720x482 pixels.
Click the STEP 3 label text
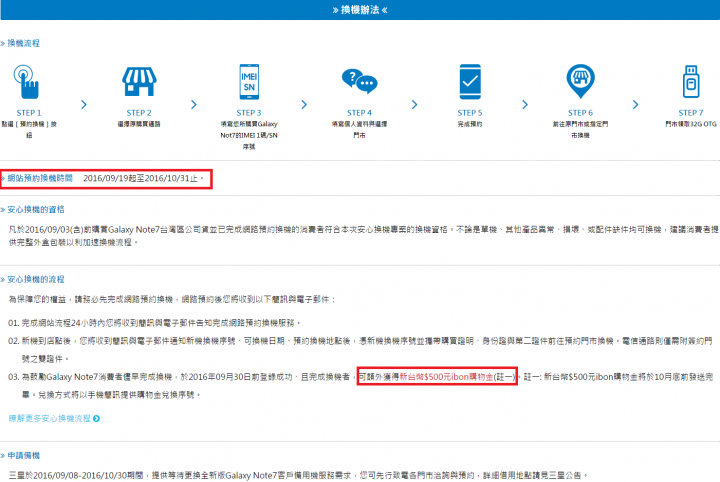click(249, 112)
